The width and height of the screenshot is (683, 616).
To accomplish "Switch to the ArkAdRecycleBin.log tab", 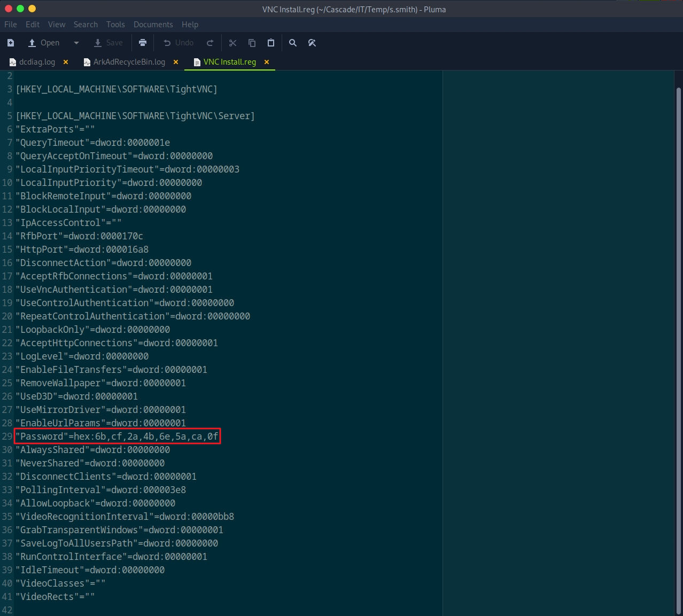I will click(x=129, y=62).
